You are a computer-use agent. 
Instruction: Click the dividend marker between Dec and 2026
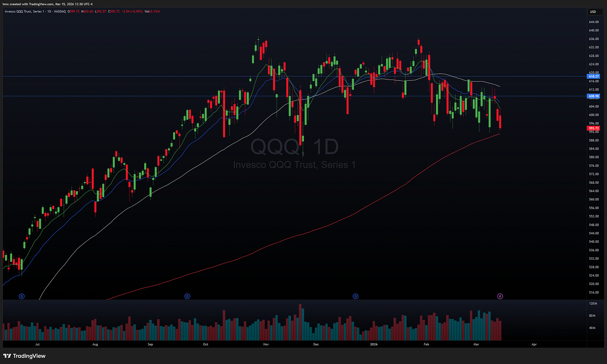pos(356,297)
